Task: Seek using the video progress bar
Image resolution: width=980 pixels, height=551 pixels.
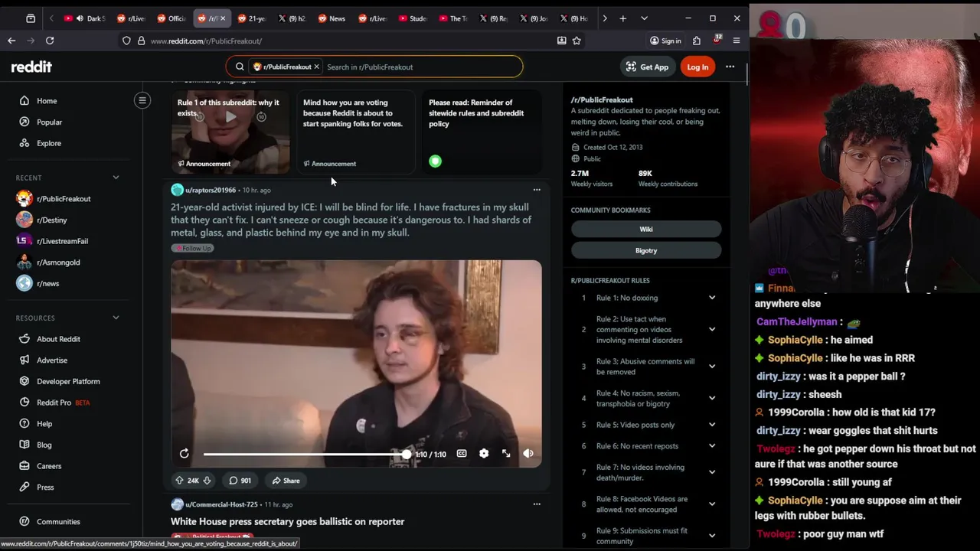Action: [x=305, y=455]
